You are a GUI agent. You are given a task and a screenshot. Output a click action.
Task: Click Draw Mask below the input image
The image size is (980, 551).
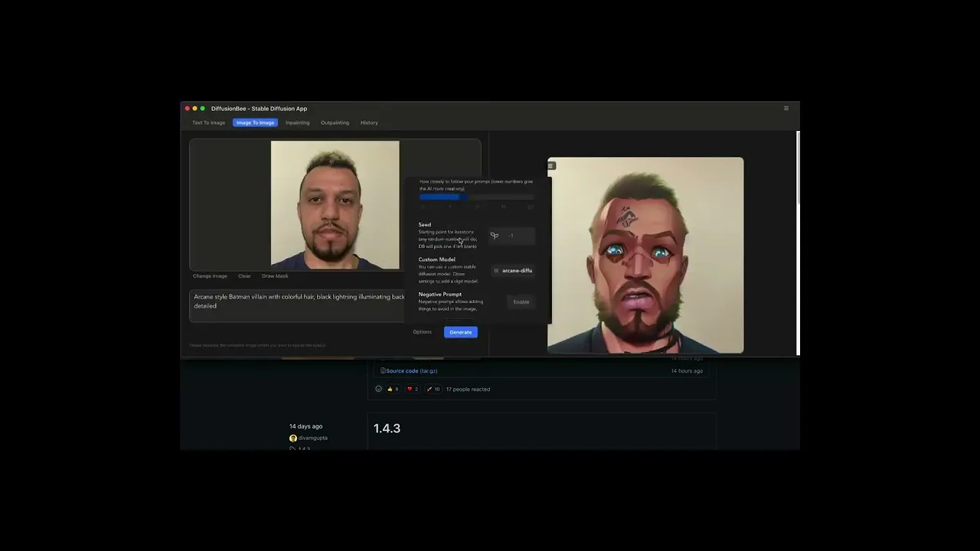(x=275, y=276)
